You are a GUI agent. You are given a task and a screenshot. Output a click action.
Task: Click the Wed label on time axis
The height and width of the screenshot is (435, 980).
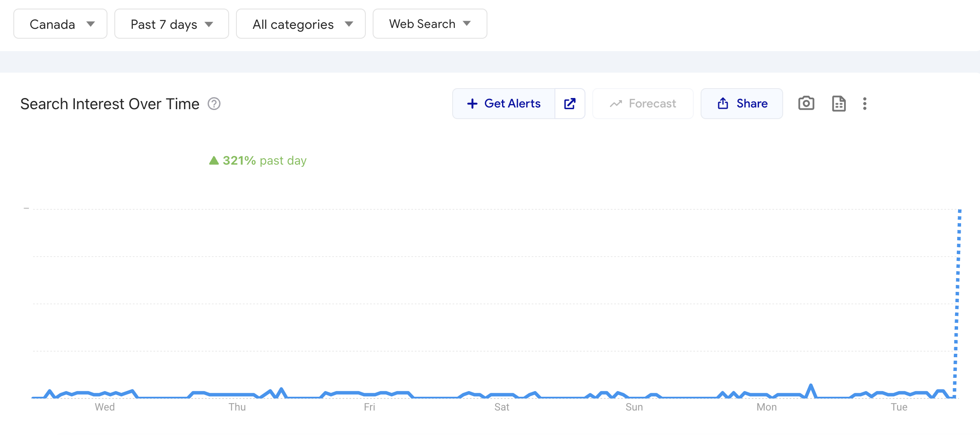click(105, 407)
